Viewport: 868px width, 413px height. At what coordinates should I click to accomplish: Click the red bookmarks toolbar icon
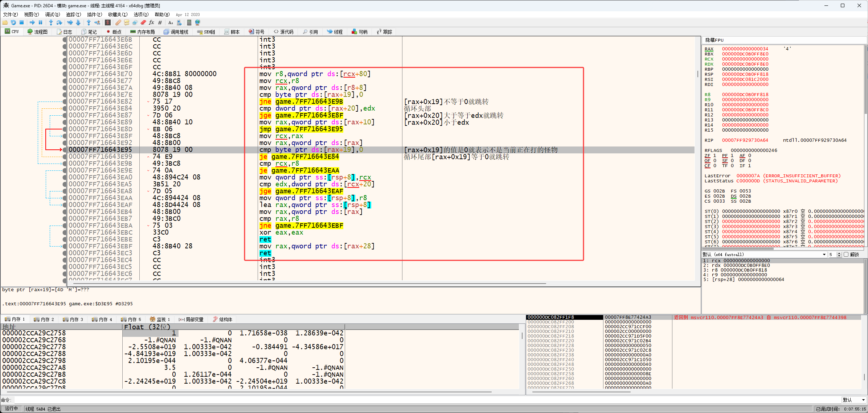pos(143,22)
